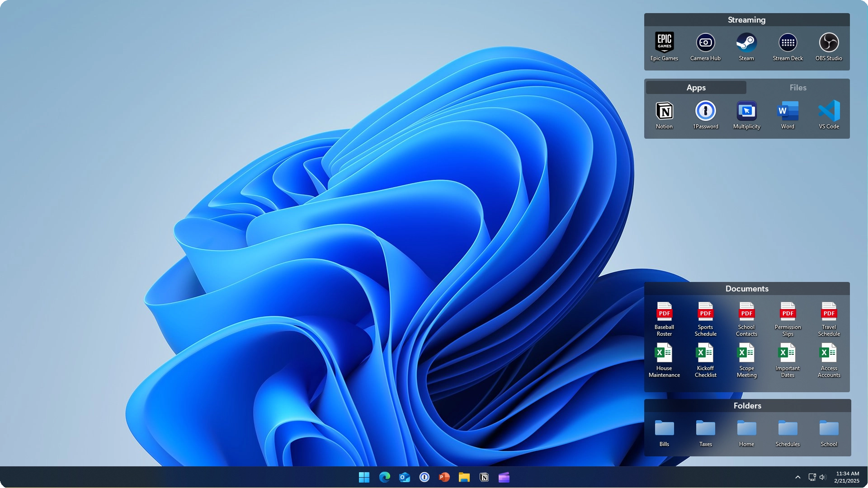Viewport: 868px width, 488px height.
Task: Launch OBS Studio from the Streaming fence
Action: 829,43
